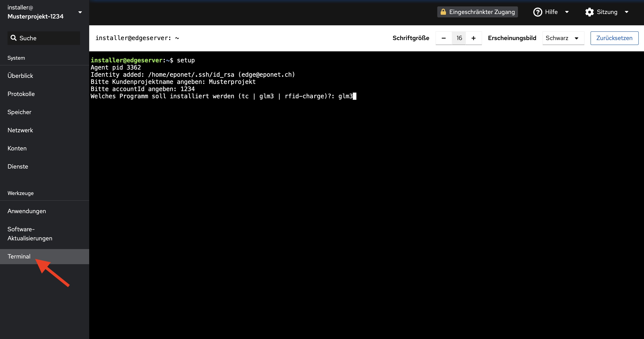Viewport: 644px width, 339px height.
Task: Click the terminal prompt line with glm3
Action: click(x=223, y=96)
